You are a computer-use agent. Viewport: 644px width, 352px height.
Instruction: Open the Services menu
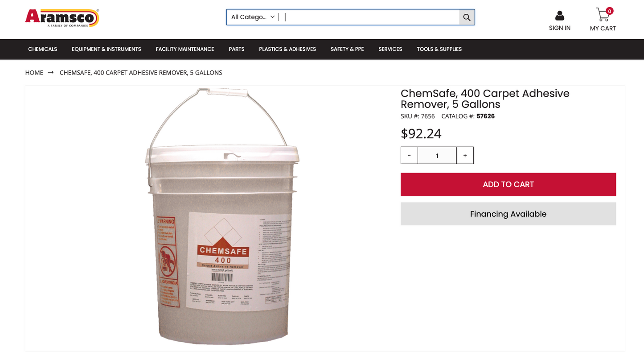[x=390, y=49]
